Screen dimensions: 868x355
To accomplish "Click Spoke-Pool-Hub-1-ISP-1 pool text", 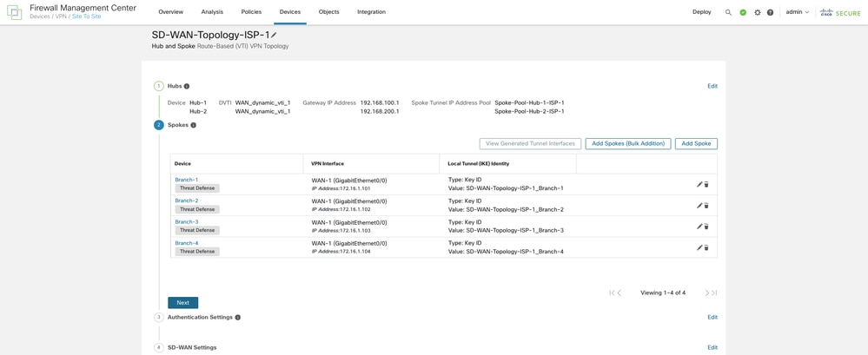I will pyautogui.click(x=529, y=102).
